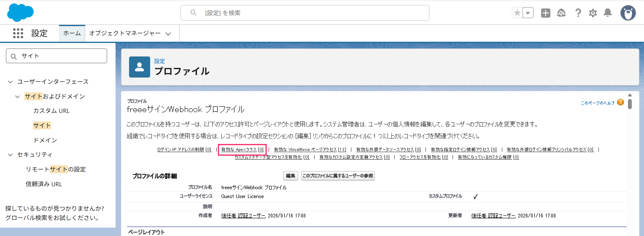
Task: Click the profile page header icon
Action: pyautogui.click(x=140, y=67)
